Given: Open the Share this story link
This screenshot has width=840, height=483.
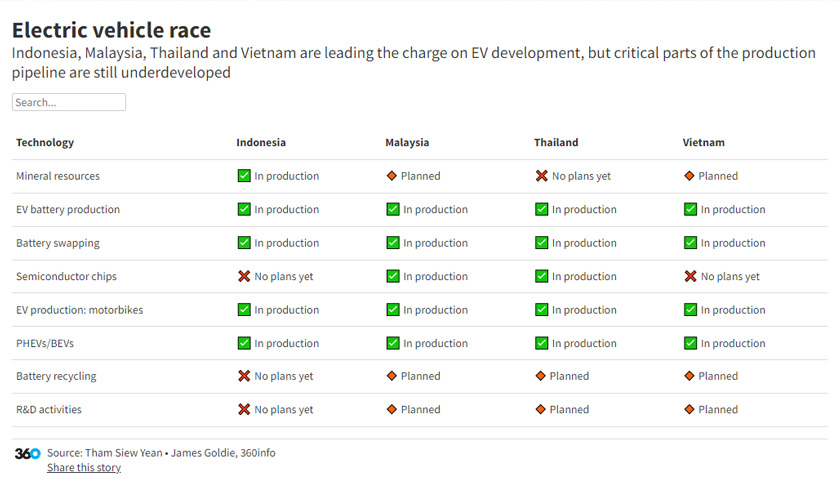Looking at the screenshot, I should [84, 467].
